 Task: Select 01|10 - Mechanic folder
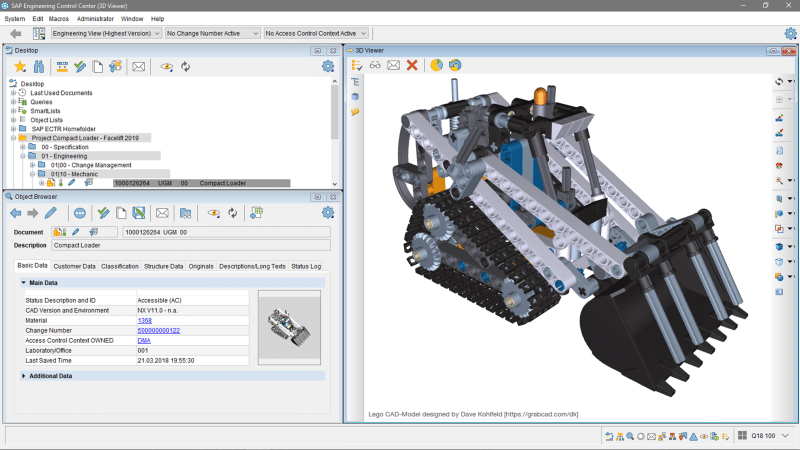(74, 174)
